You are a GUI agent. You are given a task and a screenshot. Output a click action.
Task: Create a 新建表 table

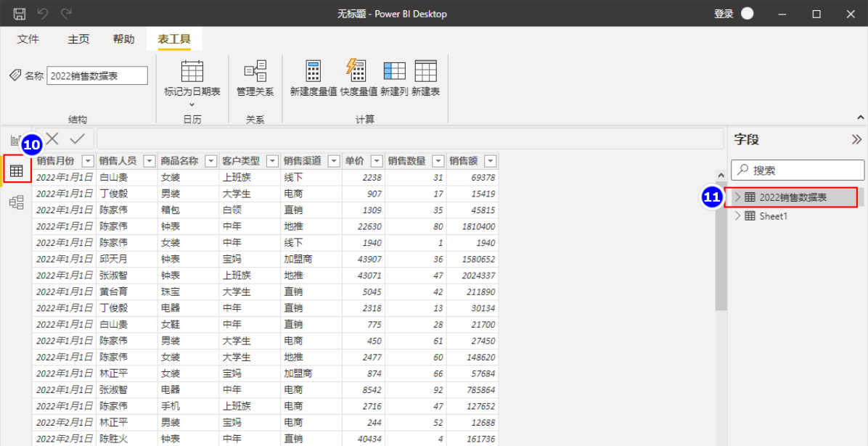click(426, 78)
